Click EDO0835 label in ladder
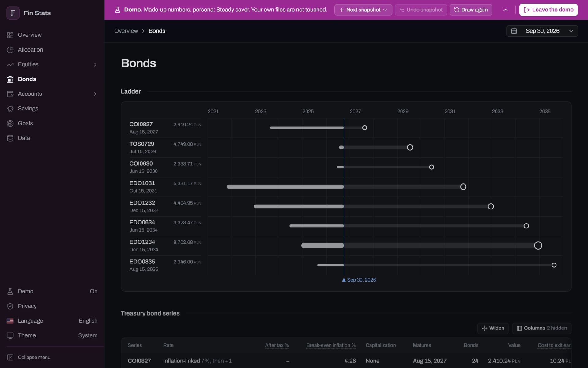This screenshot has width=588, height=368. (142, 262)
